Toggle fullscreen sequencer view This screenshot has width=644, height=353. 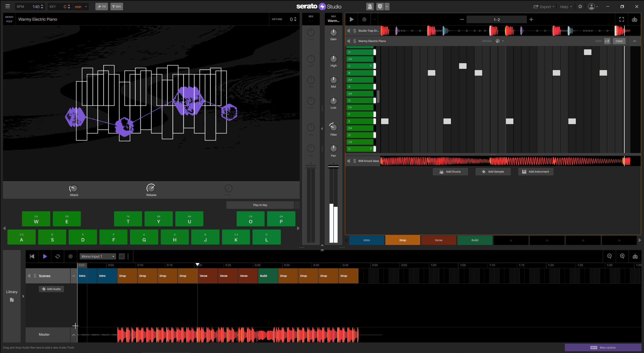pyautogui.click(x=621, y=19)
